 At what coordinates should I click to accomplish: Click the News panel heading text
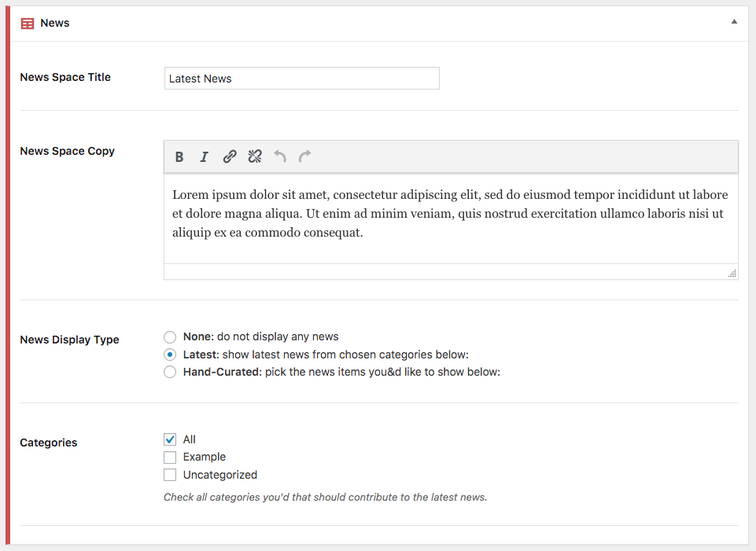(x=55, y=23)
